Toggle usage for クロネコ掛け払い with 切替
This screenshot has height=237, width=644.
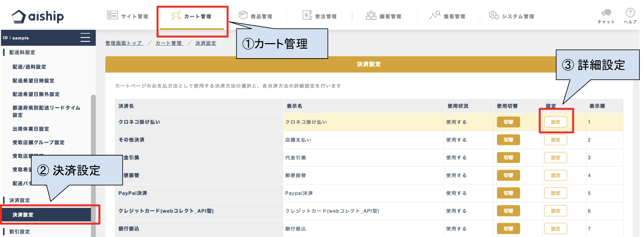click(508, 122)
